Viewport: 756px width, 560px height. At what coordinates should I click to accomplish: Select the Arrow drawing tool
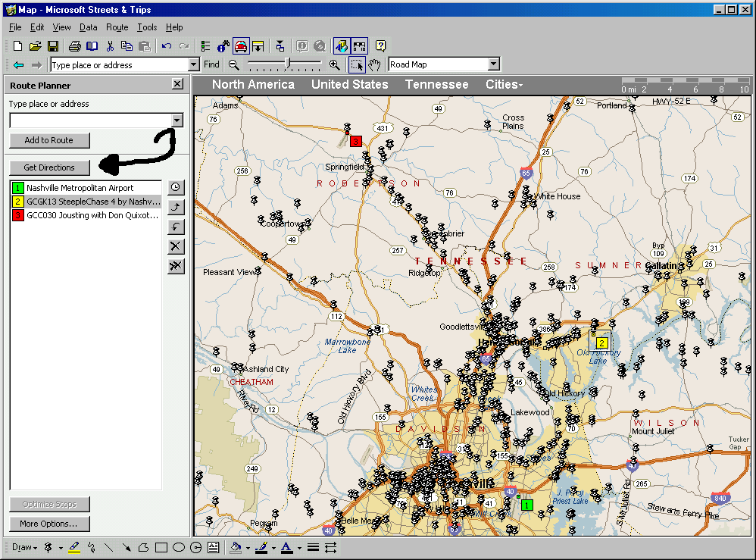[x=127, y=547]
